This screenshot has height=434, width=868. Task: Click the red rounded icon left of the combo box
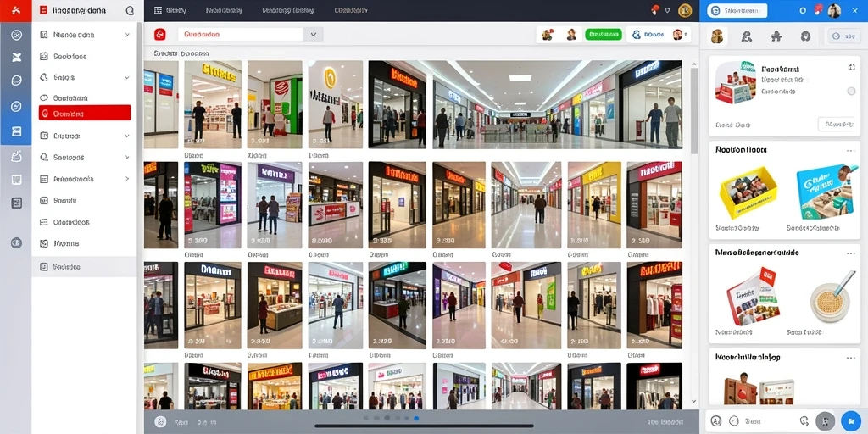point(160,34)
